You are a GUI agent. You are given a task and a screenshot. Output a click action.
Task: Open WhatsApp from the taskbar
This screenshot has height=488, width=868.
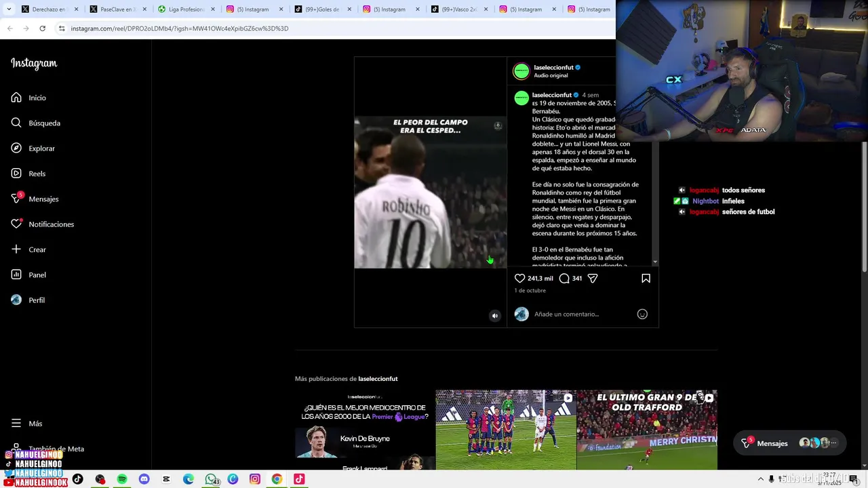point(211,479)
